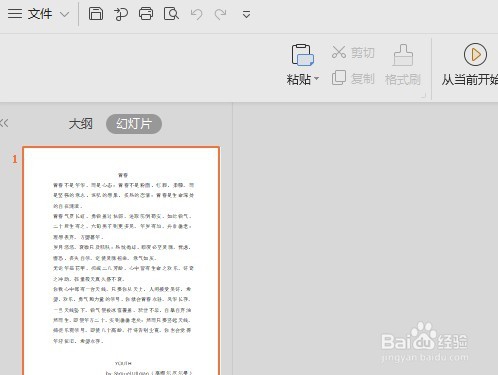Click the 复制 copy button
The image size is (498, 375).
point(353,78)
